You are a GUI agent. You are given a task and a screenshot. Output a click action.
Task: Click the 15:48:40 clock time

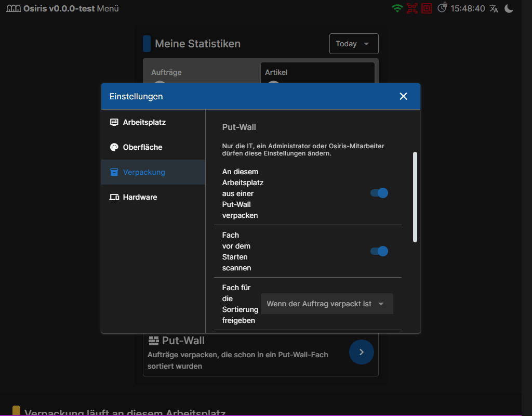pyautogui.click(x=468, y=8)
